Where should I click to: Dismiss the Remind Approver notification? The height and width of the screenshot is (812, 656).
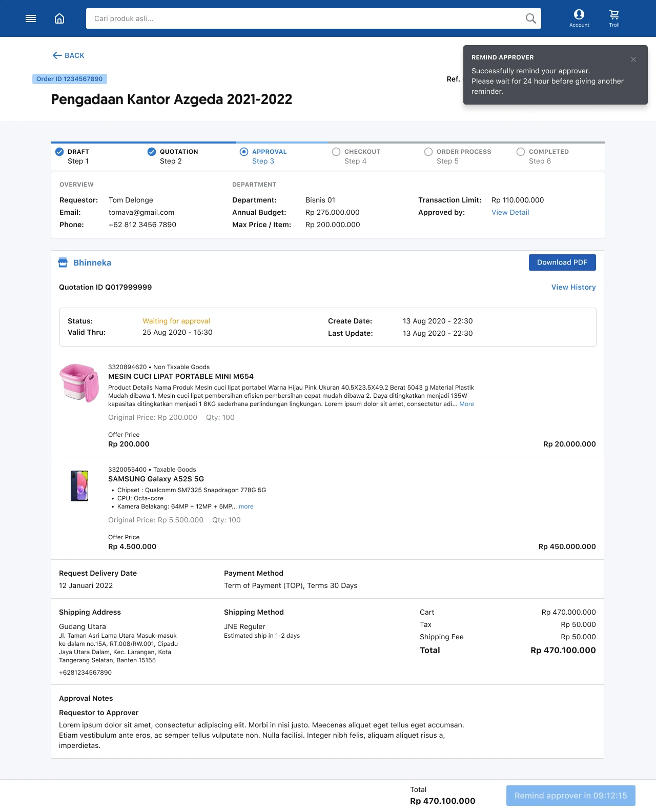click(633, 59)
